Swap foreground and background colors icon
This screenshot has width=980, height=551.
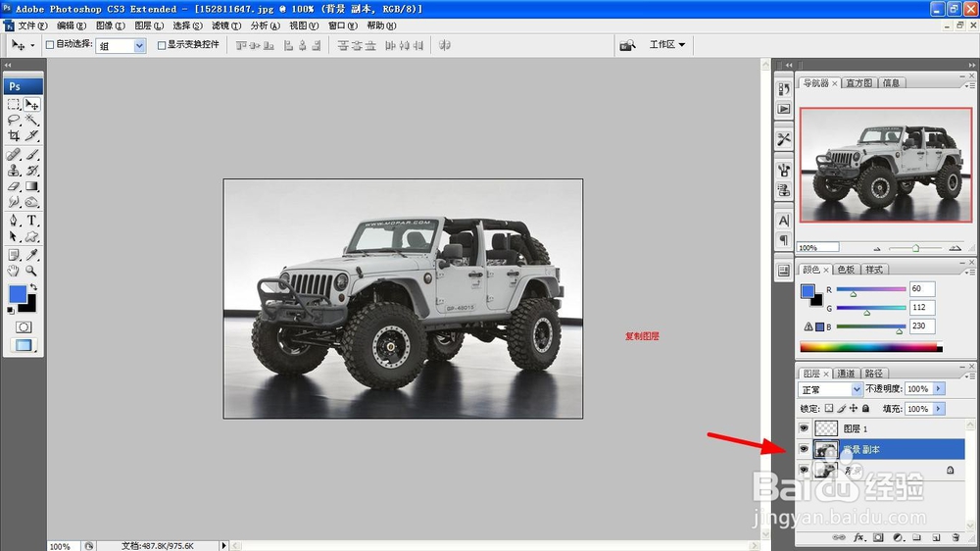[33, 287]
